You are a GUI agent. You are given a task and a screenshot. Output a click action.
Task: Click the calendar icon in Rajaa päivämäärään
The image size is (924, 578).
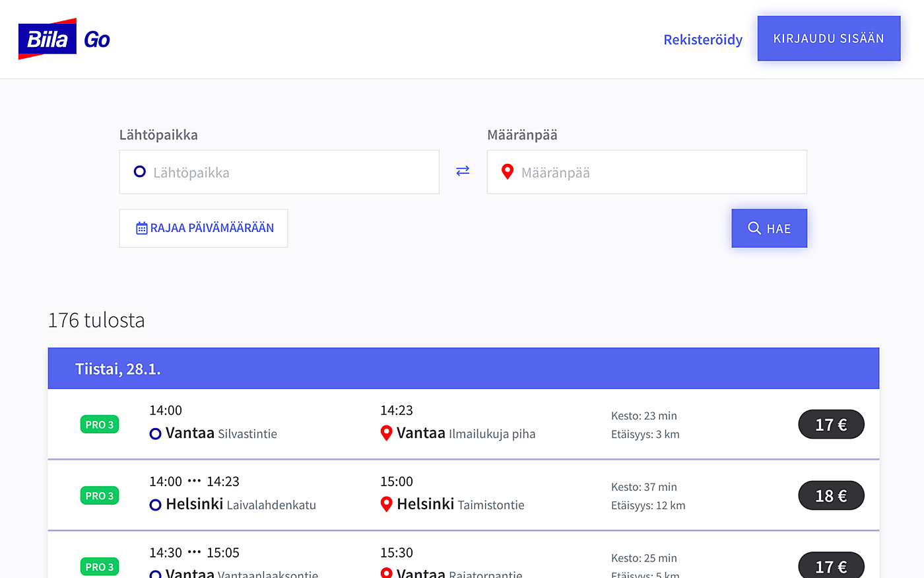tap(141, 229)
